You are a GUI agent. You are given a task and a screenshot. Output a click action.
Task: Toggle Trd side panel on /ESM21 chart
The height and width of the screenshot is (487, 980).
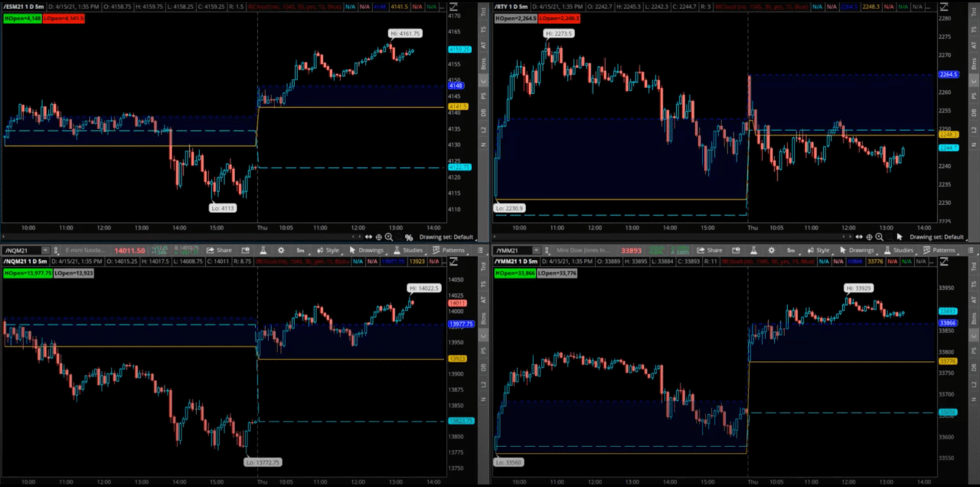483,12
